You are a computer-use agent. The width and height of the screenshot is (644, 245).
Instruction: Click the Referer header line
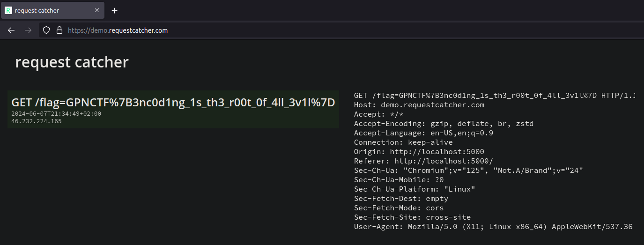tap(423, 161)
